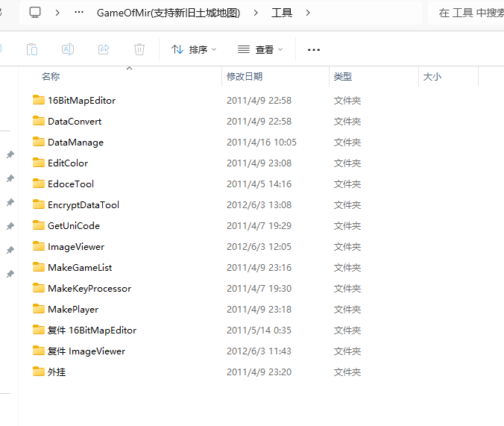Open the 查看 view dropdown
Image resolution: width=504 pixels, height=426 pixels.
coord(260,49)
